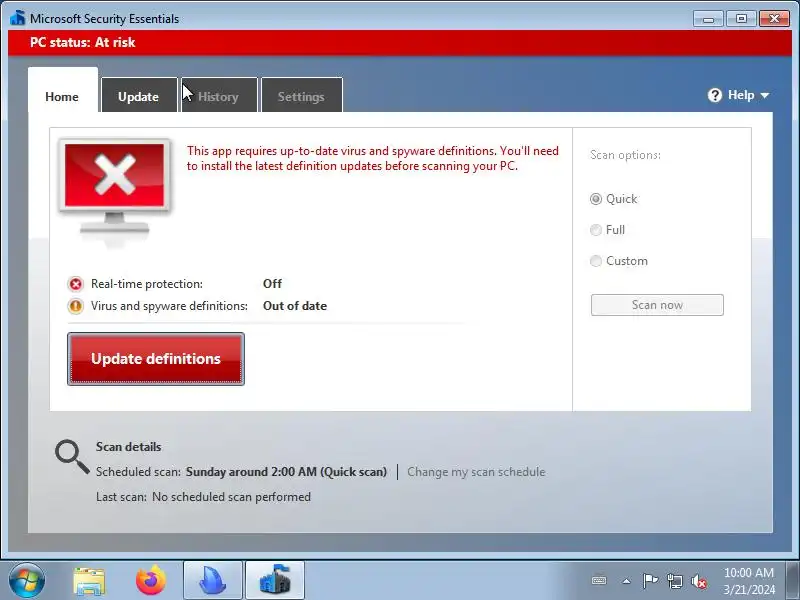Click the 'Out of date' definitions status
Screen dimensions: 800x600
tap(295, 306)
